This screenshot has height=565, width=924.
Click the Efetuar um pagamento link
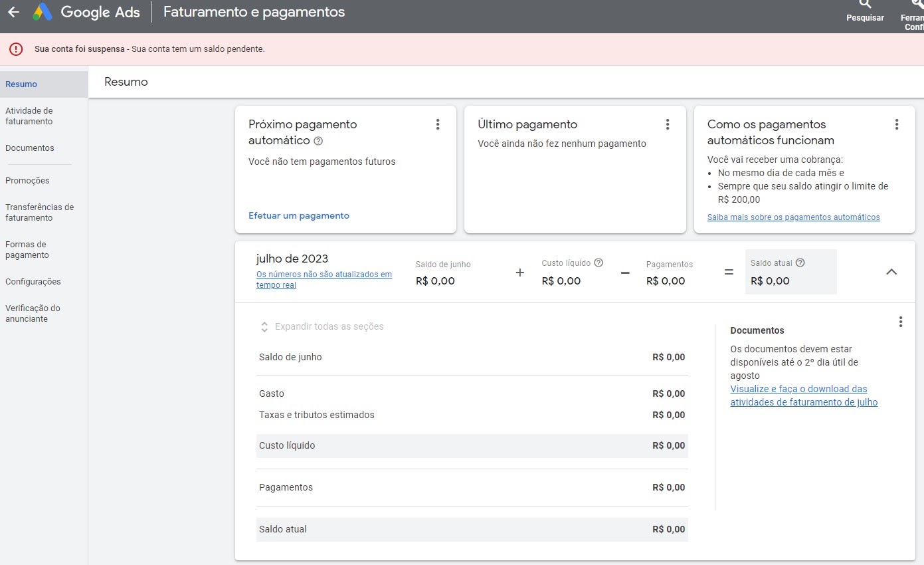[x=299, y=215]
